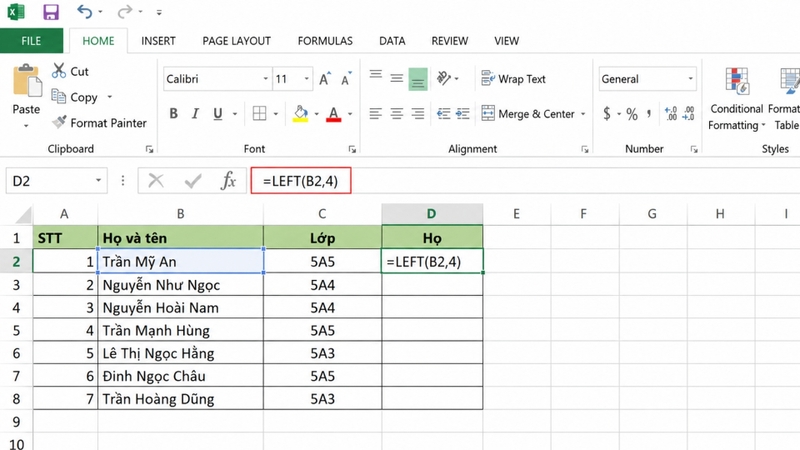Cancel formula entry with X icon
The width and height of the screenshot is (800, 450).
coord(156,181)
